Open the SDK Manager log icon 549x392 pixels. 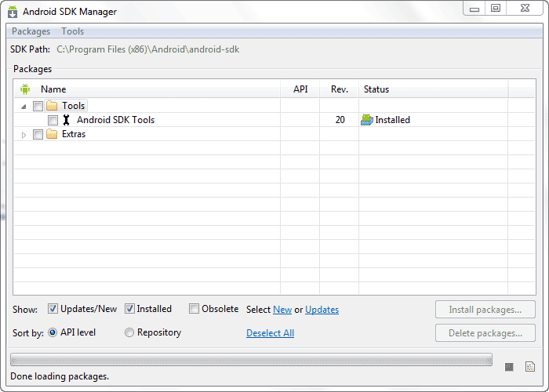[530, 366]
